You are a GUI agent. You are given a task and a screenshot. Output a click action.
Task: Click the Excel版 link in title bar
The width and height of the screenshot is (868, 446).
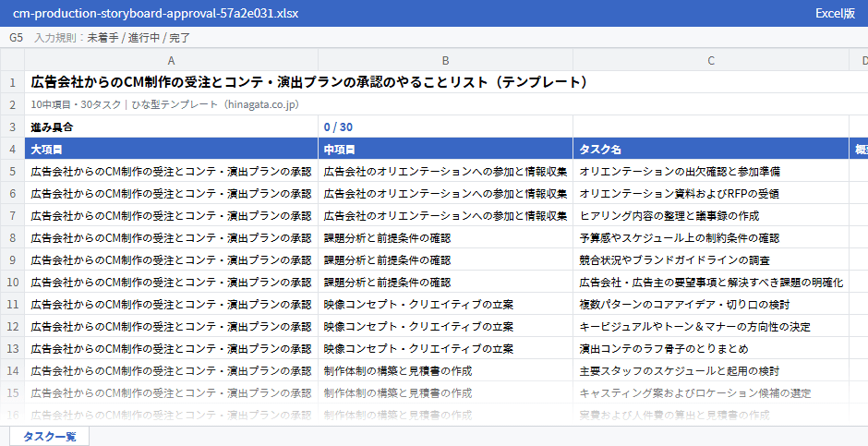(x=835, y=13)
